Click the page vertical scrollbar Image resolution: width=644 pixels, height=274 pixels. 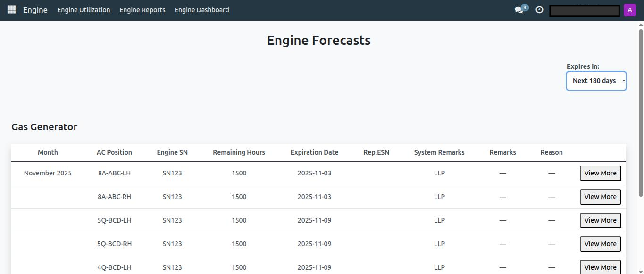tap(641, 113)
